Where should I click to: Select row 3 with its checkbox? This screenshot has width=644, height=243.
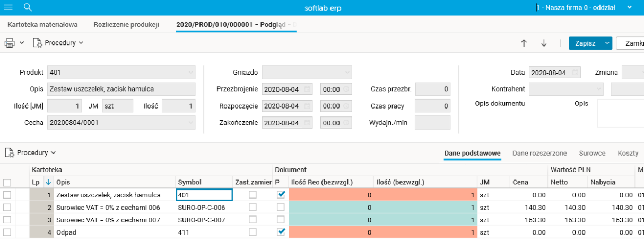tap(7, 219)
